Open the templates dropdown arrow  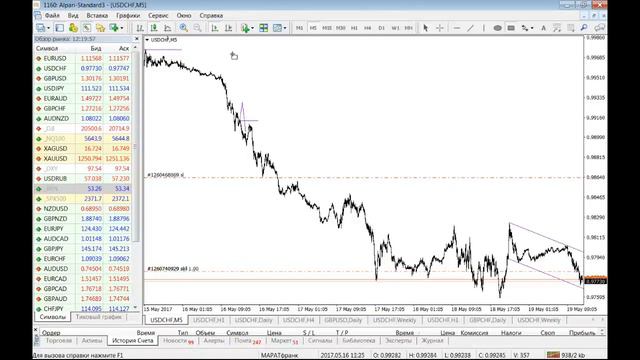(x=285, y=28)
